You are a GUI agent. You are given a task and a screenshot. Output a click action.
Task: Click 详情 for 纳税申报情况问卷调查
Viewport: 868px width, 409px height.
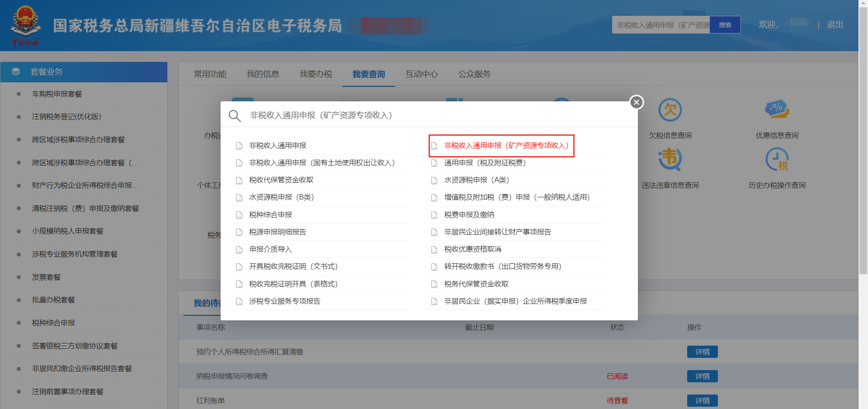(x=703, y=376)
